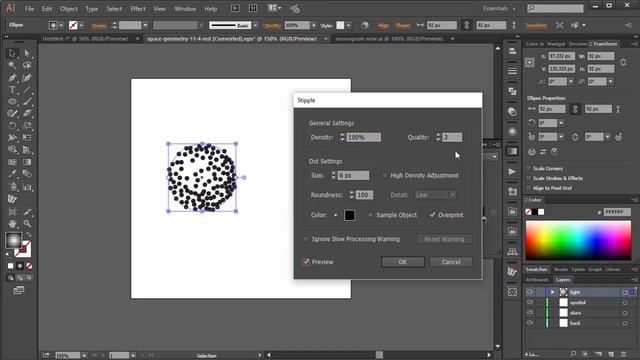Select the Eyedropper tool
This screenshot has height=360, width=640.
pos(12,174)
